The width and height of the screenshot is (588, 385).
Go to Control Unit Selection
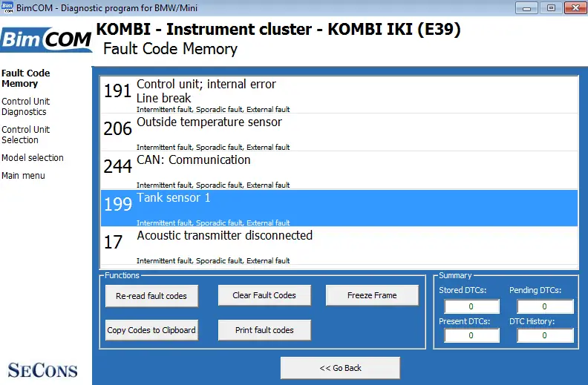pos(25,135)
